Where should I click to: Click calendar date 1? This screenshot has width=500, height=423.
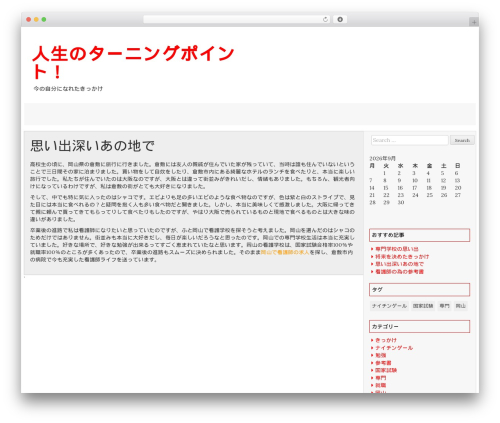tap(384, 173)
